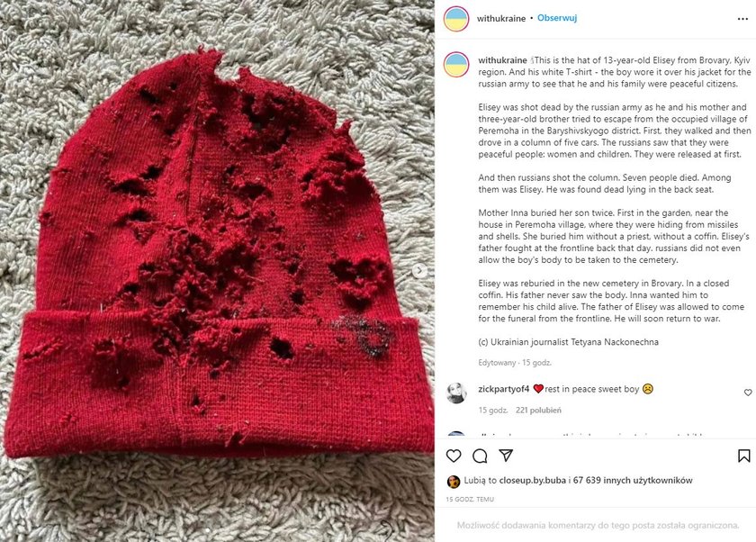Open closeup.by.buba profile from likes line

[532, 480]
